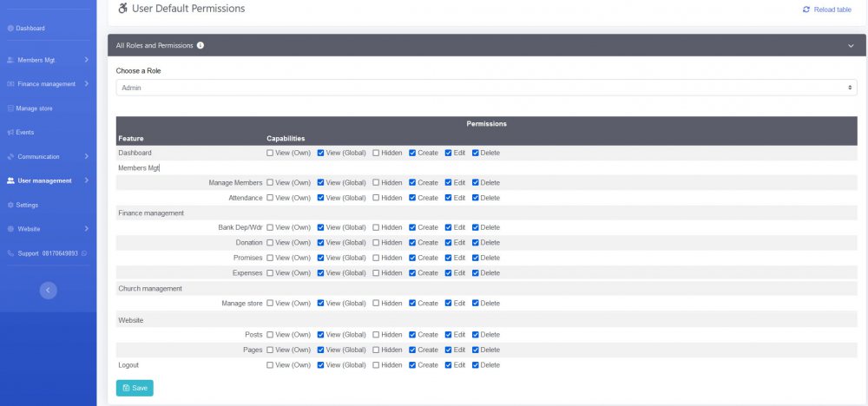868x406 pixels.
Task: Click the circular sidebar collapse arrow
Action: (49, 291)
